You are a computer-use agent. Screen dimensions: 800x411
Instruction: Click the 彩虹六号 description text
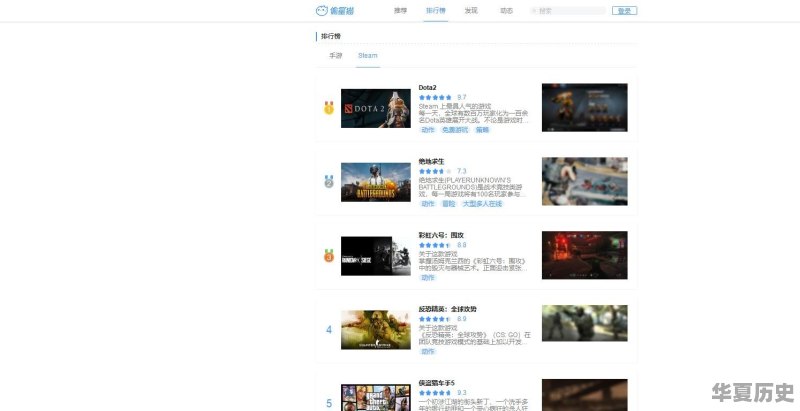point(473,261)
